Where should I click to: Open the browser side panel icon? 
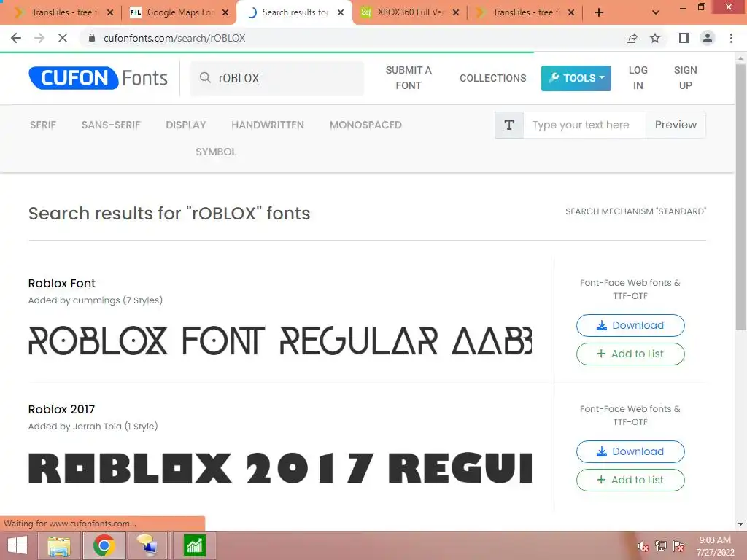click(684, 38)
